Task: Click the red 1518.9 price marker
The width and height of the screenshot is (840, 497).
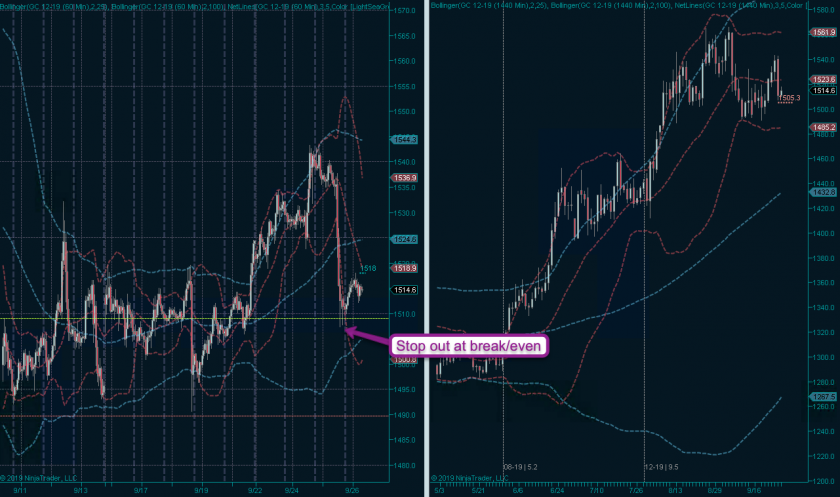Action: coord(405,269)
